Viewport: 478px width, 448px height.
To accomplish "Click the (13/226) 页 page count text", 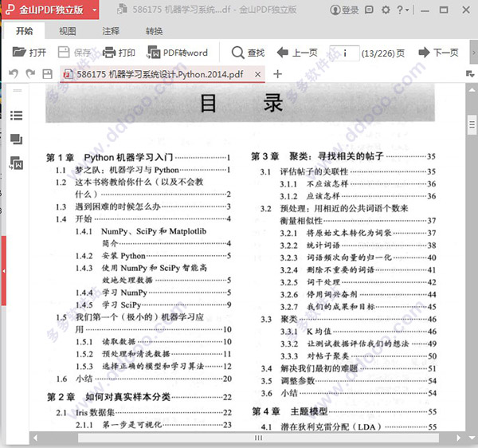I will (x=383, y=53).
